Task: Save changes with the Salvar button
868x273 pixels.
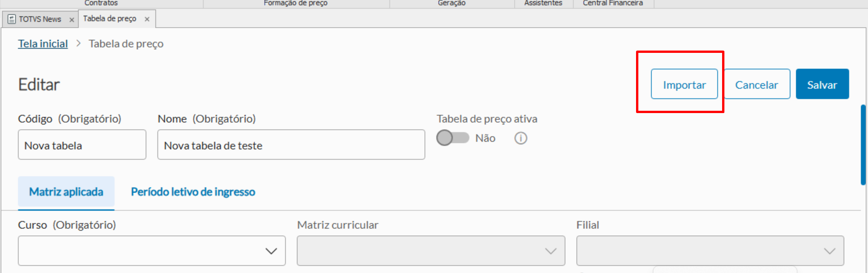Action: click(x=822, y=85)
